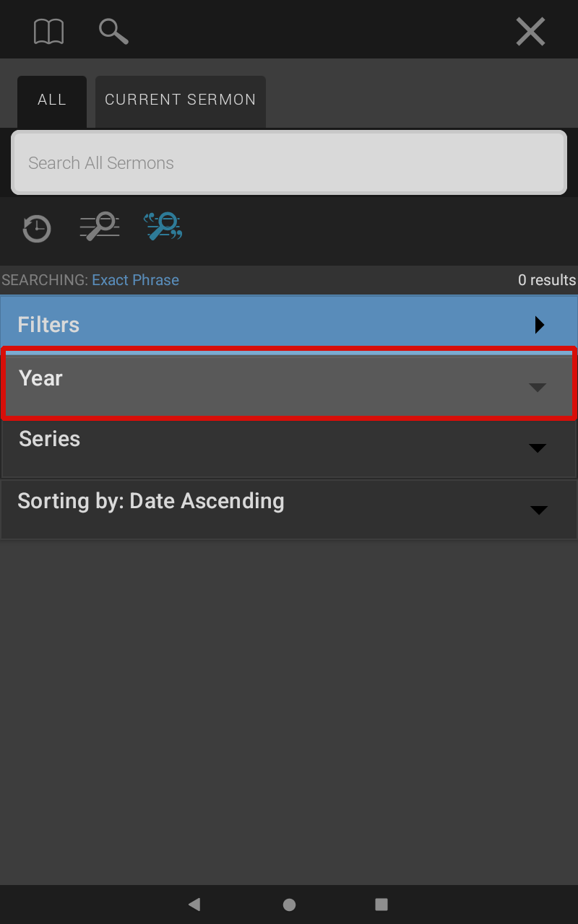The height and width of the screenshot is (924, 578).
Task: Select the all-words search mode icon
Action: pos(100,227)
